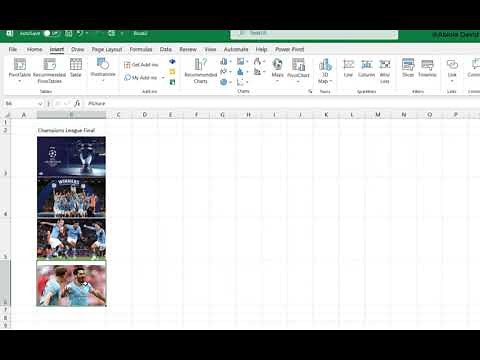Screen dimensions: 480x360
Task: Toggle the AutoSave switch
Action: (51, 33)
